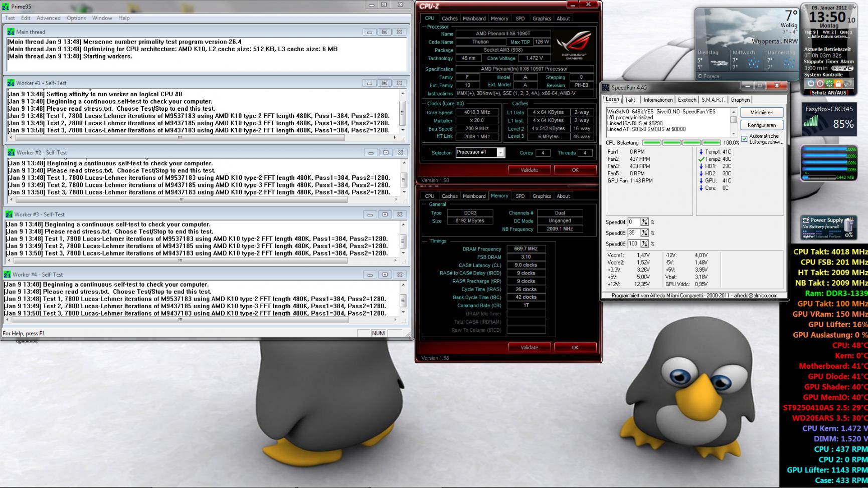Switch to Caches tab in the upper CPU-Z window
The height and width of the screenshot is (488, 868).
click(x=450, y=19)
